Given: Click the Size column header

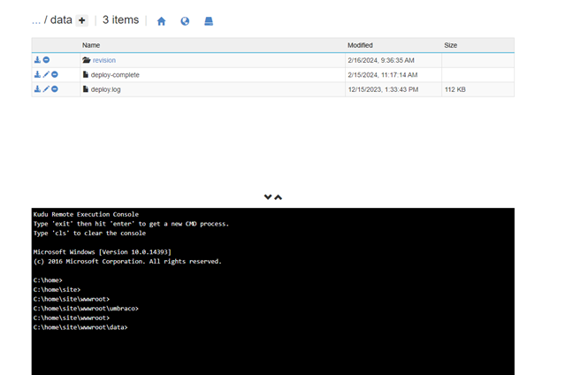Looking at the screenshot, I should (x=451, y=45).
